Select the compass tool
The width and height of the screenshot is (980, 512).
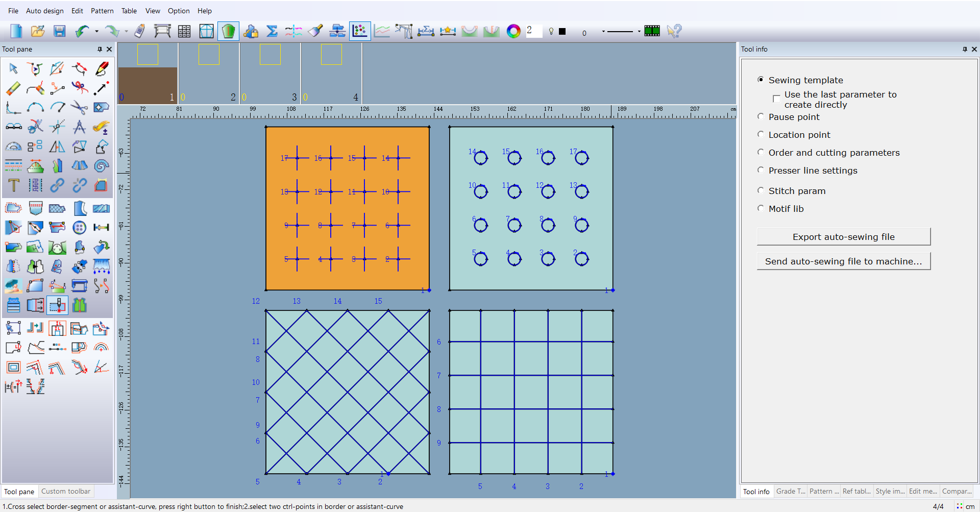[x=79, y=126]
